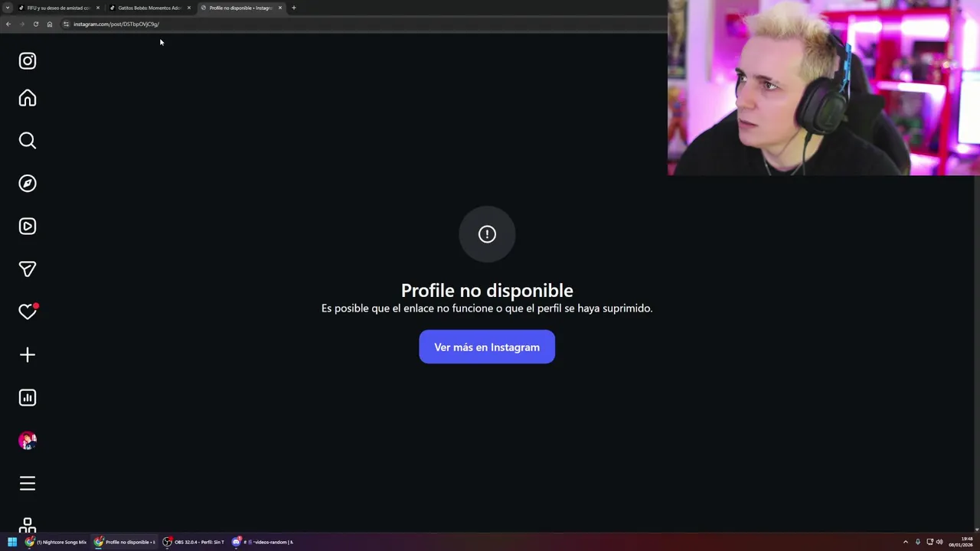Click the exclamation alert icon above the message
This screenshot has width=980, height=551.
tap(487, 234)
